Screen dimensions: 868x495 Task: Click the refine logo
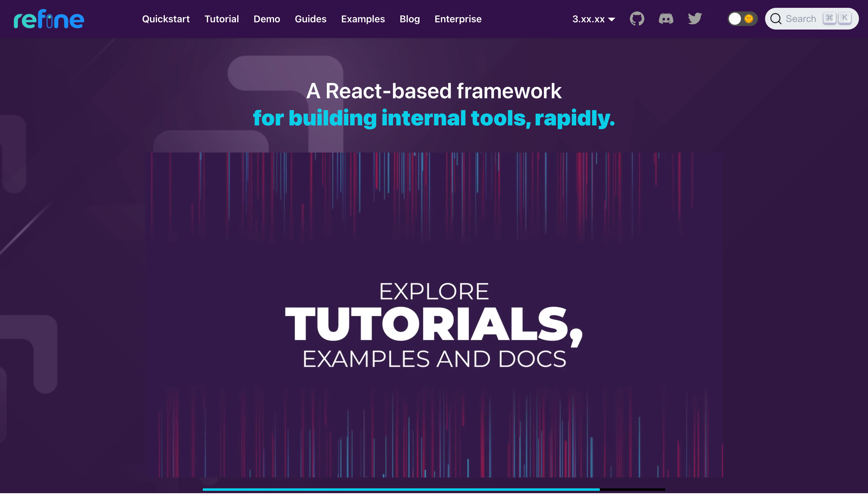tap(49, 19)
